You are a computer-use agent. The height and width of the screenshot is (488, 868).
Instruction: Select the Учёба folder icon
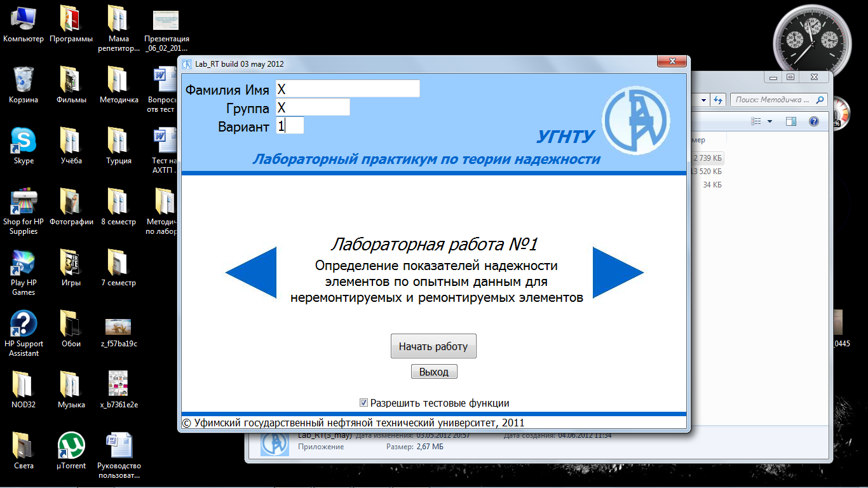(x=71, y=146)
